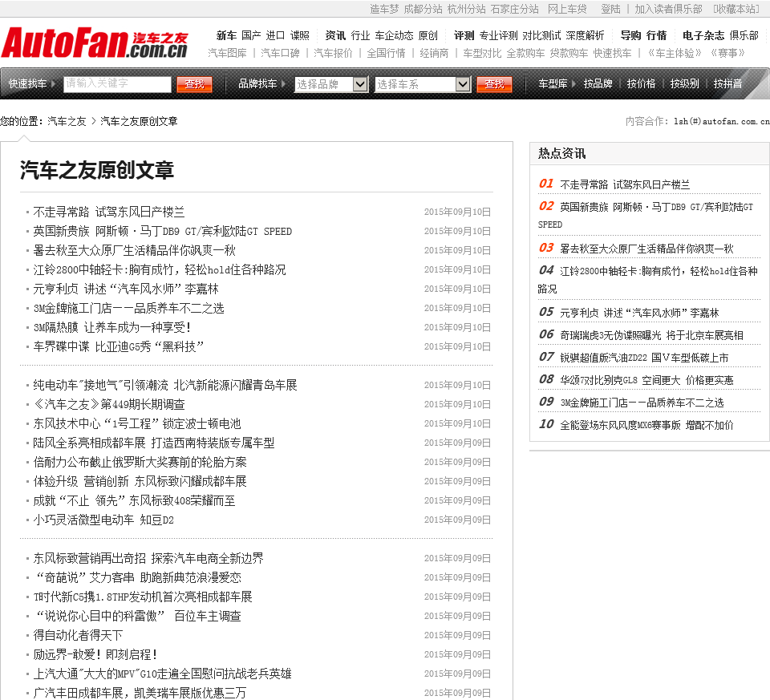
Task: Open the 车型对比 link
Action: 482,53
